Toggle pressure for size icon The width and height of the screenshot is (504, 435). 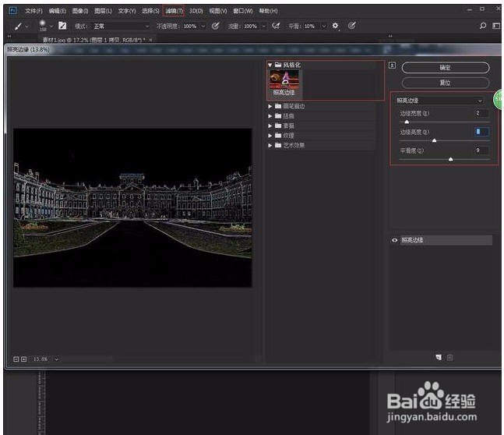click(x=352, y=26)
